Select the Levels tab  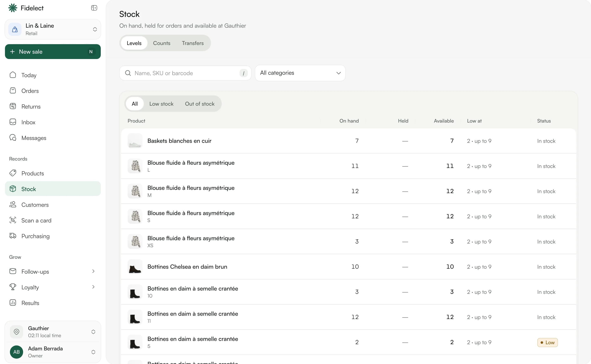point(134,43)
